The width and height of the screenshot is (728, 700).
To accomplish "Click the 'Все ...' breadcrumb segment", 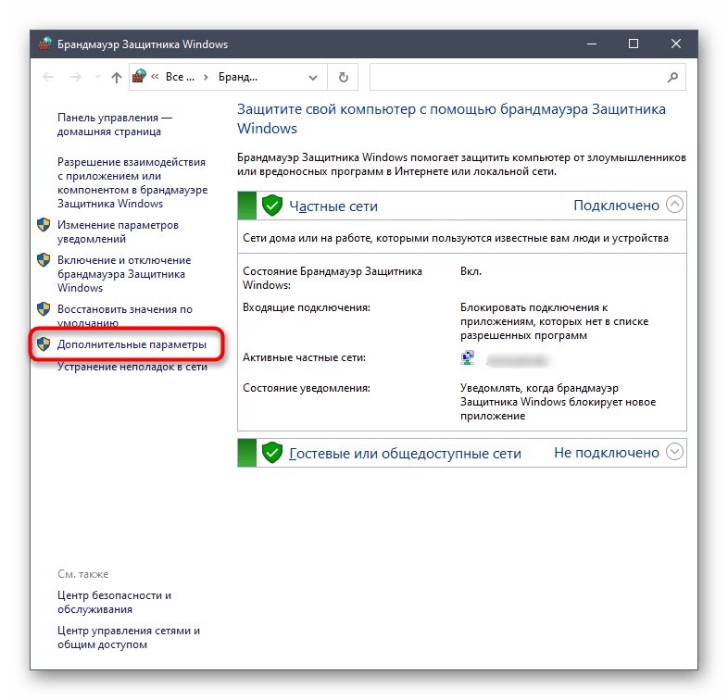I will [180, 77].
